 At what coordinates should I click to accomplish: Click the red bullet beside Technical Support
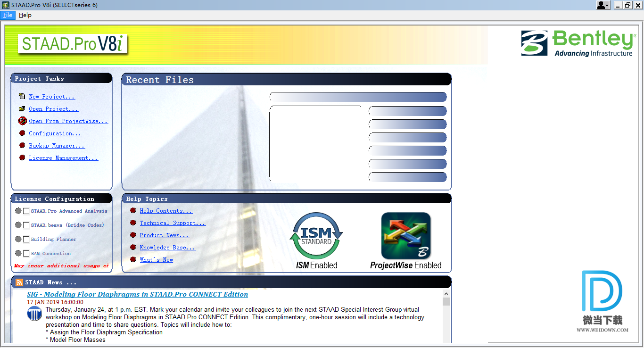[133, 223]
